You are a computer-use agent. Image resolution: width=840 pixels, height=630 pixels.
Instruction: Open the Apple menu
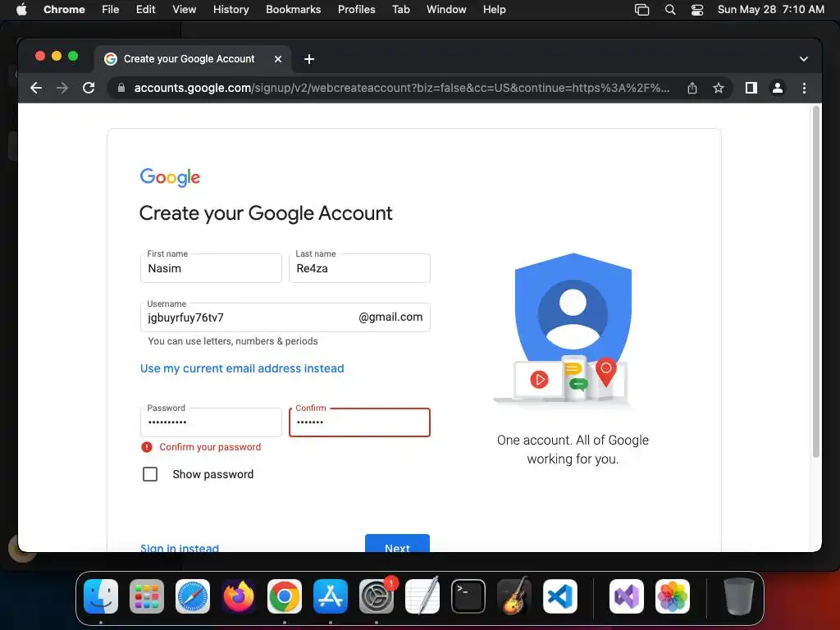(x=21, y=10)
